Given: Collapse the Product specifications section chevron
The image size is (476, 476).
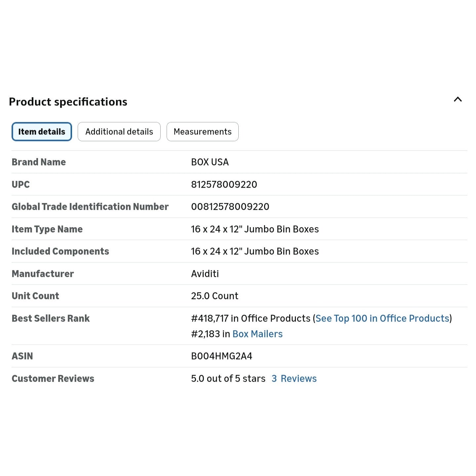Looking at the screenshot, I should [x=457, y=99].
